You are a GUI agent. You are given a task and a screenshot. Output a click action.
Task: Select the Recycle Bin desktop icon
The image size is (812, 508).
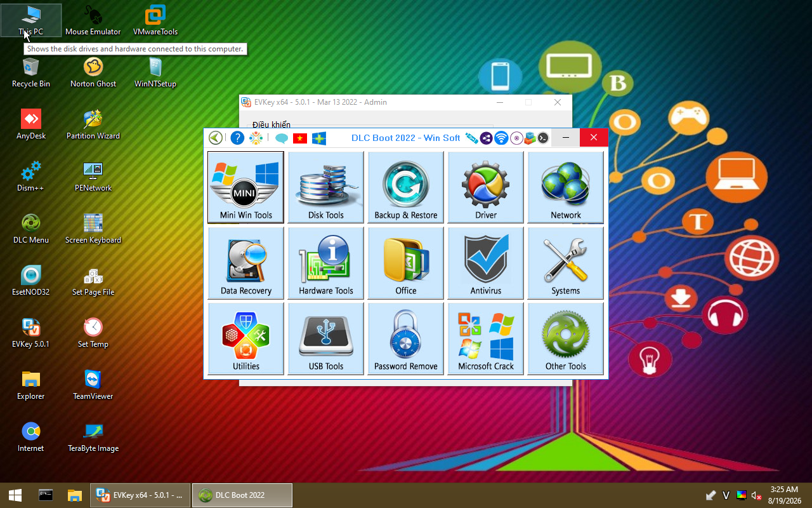pyautogui.click(x=31, y=72)
